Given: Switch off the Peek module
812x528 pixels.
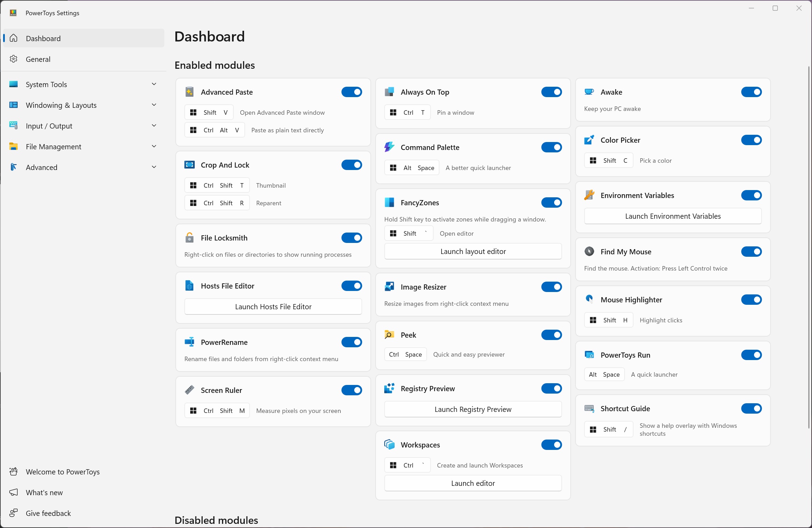Looking at the screenshot, I should point(552,335).
